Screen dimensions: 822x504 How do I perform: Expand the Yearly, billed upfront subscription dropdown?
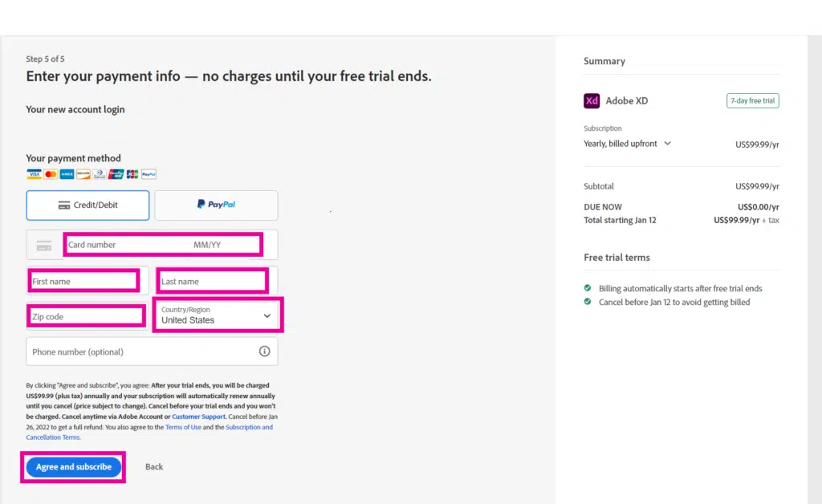click(x=669, y=144)
